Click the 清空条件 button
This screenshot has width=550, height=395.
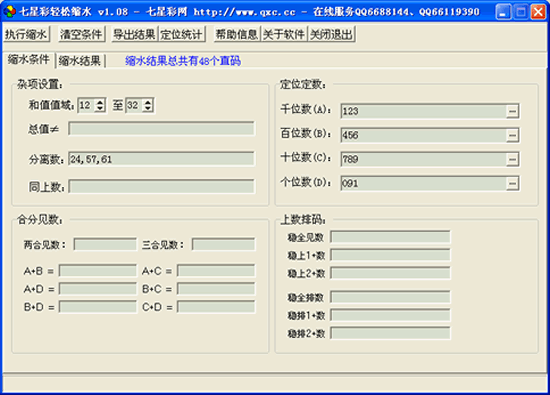click(x=82, y=34)
